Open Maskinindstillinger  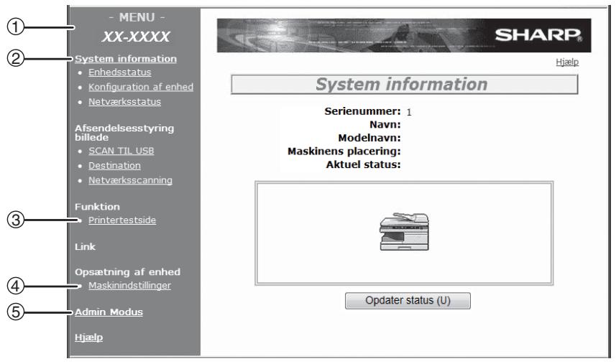pyautogui.click(x=129, y=286)
